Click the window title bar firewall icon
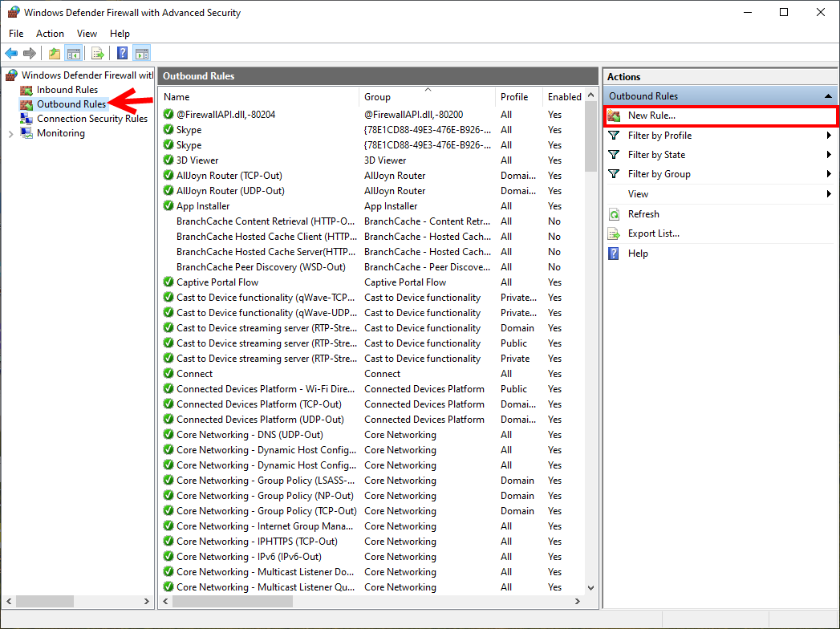This screenshot has height=629, width=840. coord(14,12)
